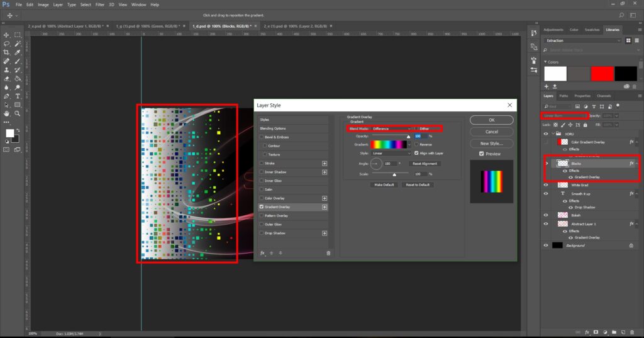
Task: Select the Move tool
Action: pos(6,35)
